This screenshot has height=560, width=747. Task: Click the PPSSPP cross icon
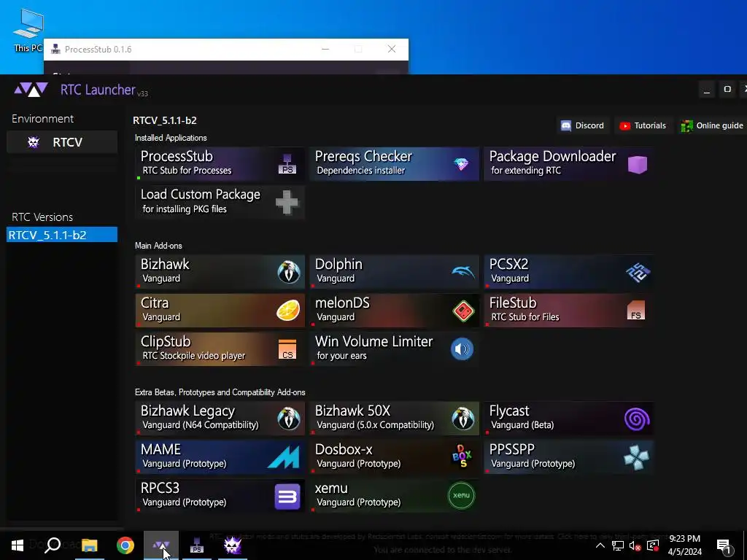pos(636,458)
